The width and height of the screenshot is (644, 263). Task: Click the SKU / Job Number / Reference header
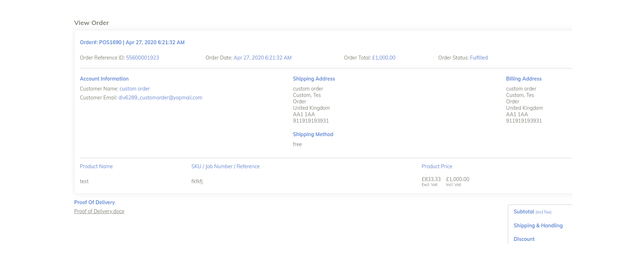[225, 166]
